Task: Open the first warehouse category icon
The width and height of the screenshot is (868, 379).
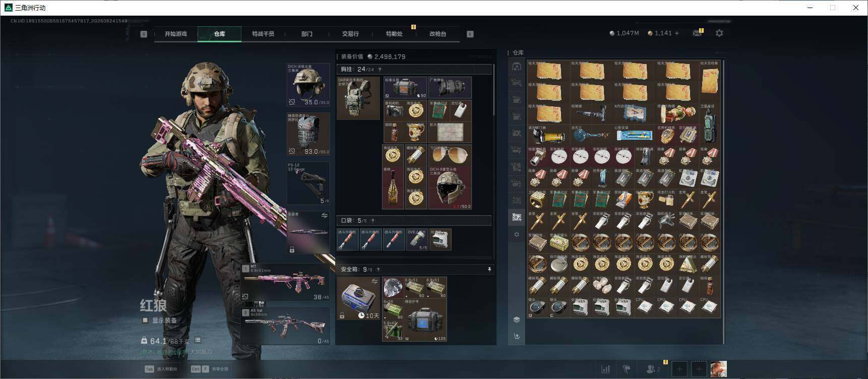Action: [517, 67]
